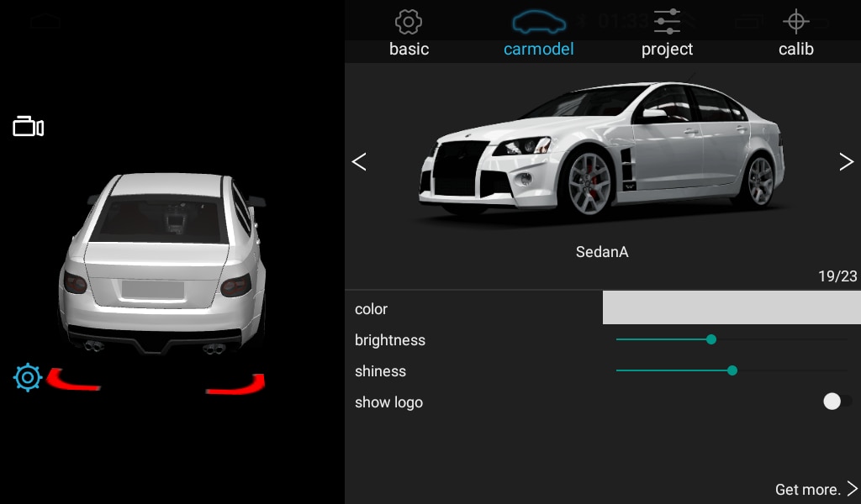861x504 pixels.
Task: Open the calib tab label
Action: pos(795,50)
